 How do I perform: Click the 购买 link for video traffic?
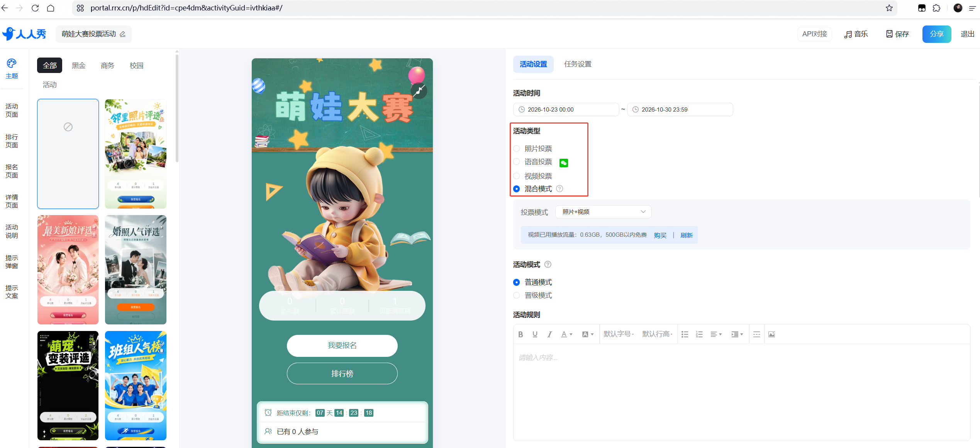(660, 235)
